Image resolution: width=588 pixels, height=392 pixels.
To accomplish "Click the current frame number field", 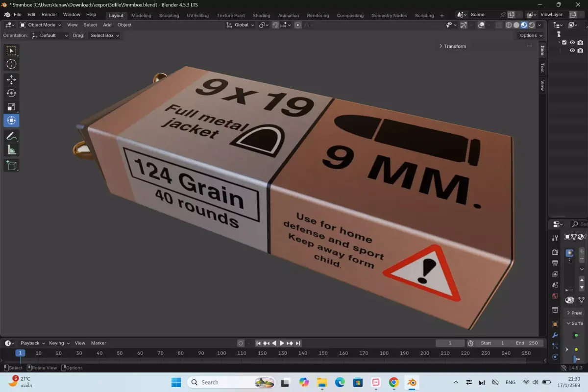I will (450, 343).
